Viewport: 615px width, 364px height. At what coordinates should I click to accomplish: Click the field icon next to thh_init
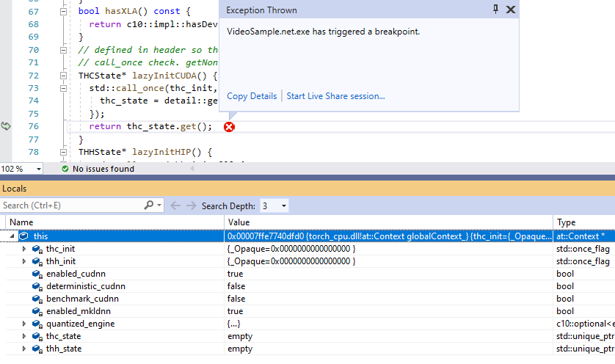[x=37, y=261]
